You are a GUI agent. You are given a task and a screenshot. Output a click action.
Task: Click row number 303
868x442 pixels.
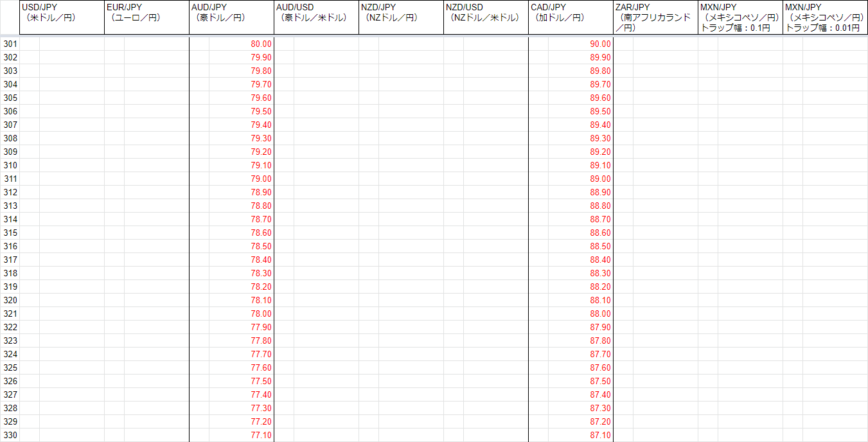click(10, 71)
